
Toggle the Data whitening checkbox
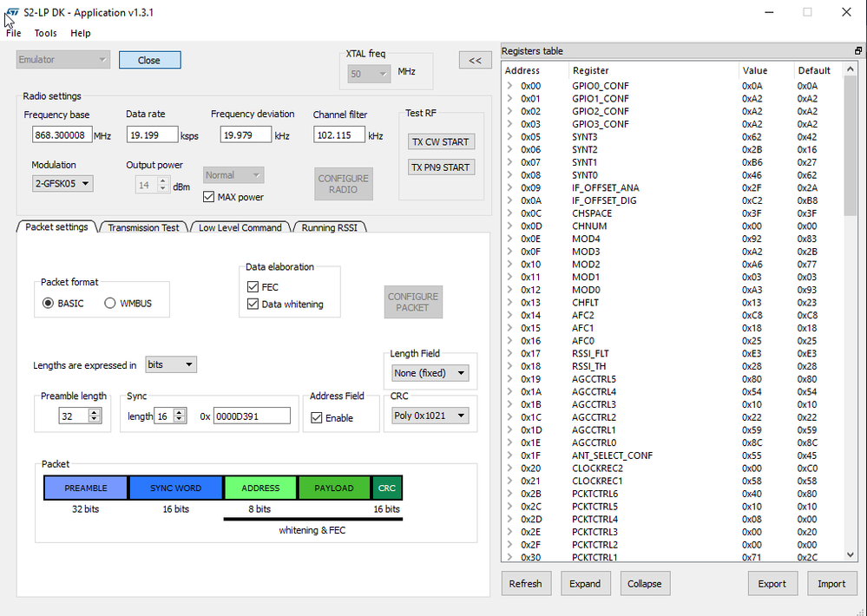click(253, 305)
